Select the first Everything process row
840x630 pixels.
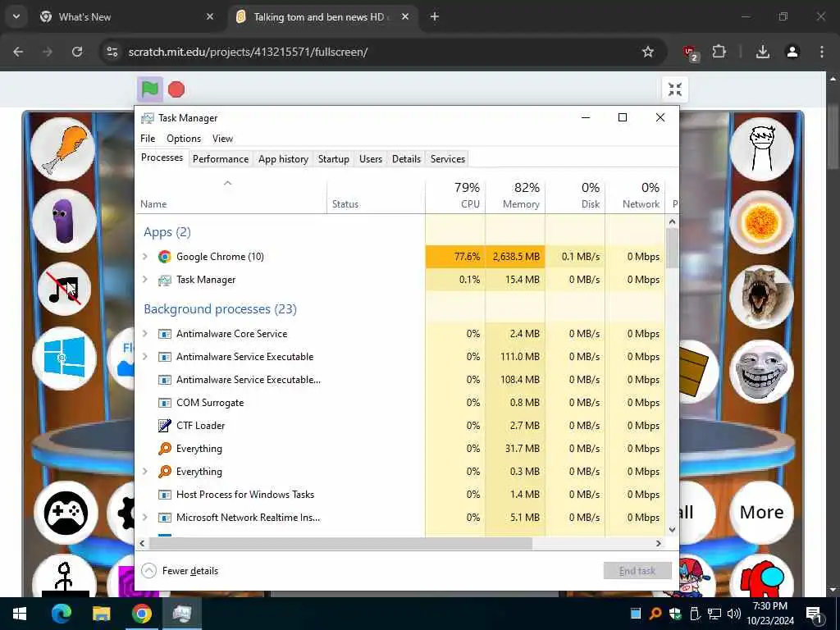click(400, 449)
